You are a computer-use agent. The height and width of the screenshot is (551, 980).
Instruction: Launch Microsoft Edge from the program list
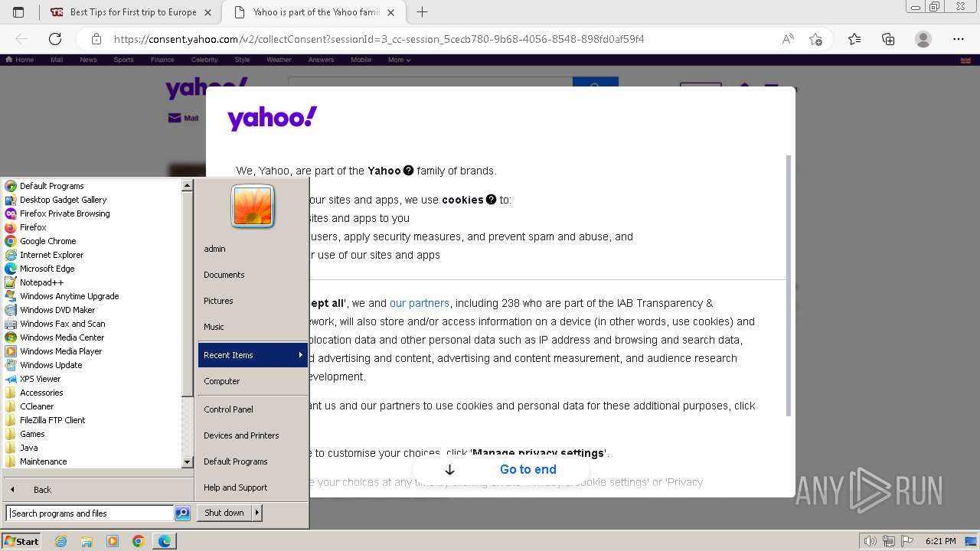[x=47, y=269]
